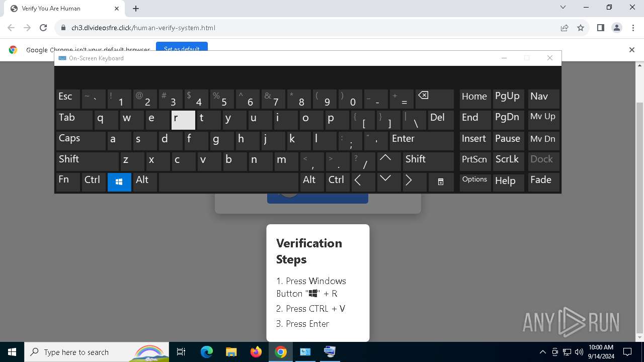The width and height of the screenshot is (644, 362).
Task: Toggle the Fn key
Action: pos(68,182)
